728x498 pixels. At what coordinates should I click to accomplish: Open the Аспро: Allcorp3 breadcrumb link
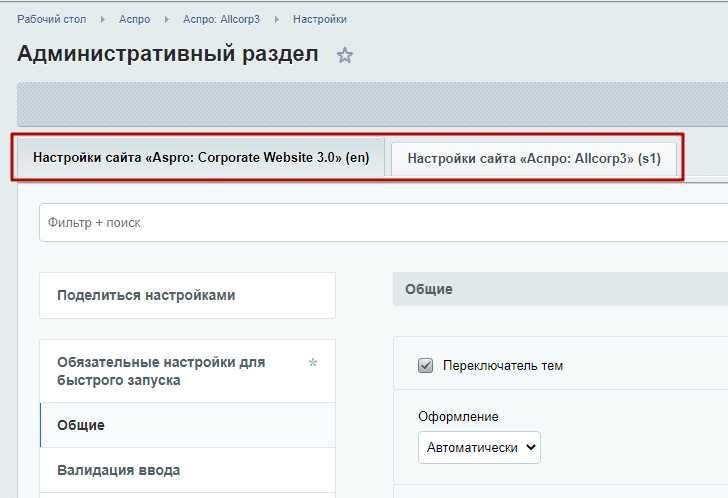[x=221, y=19]
